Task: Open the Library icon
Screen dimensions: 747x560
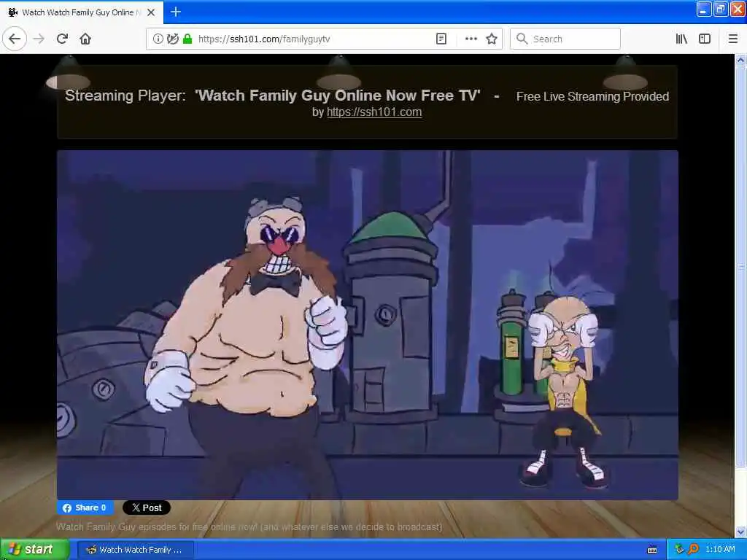Action: 681,39
